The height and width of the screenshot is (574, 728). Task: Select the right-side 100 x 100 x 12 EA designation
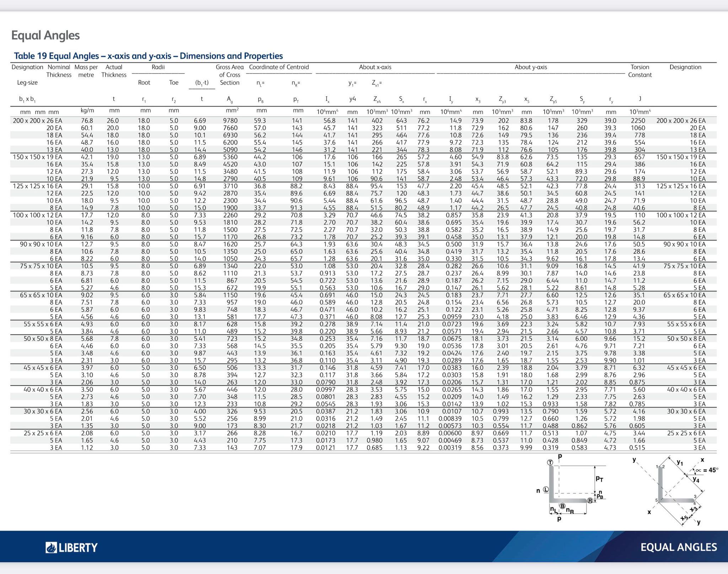[x=681, y=215]
